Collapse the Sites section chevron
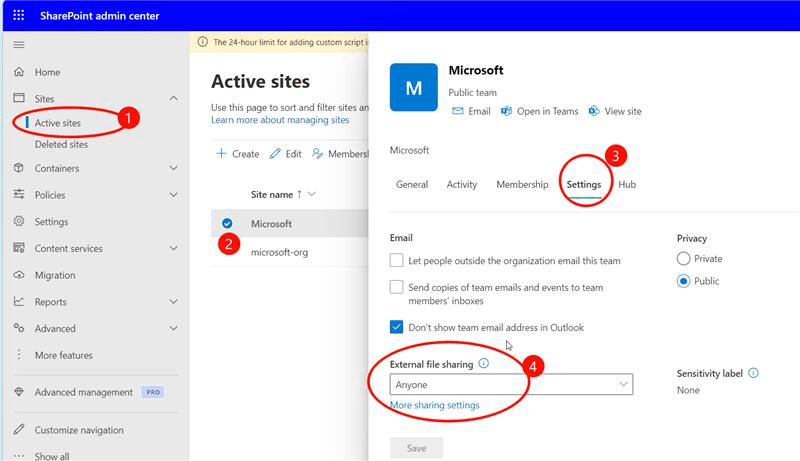The height and width of the screenshot is (461, 800). click(x=173, y=98)
